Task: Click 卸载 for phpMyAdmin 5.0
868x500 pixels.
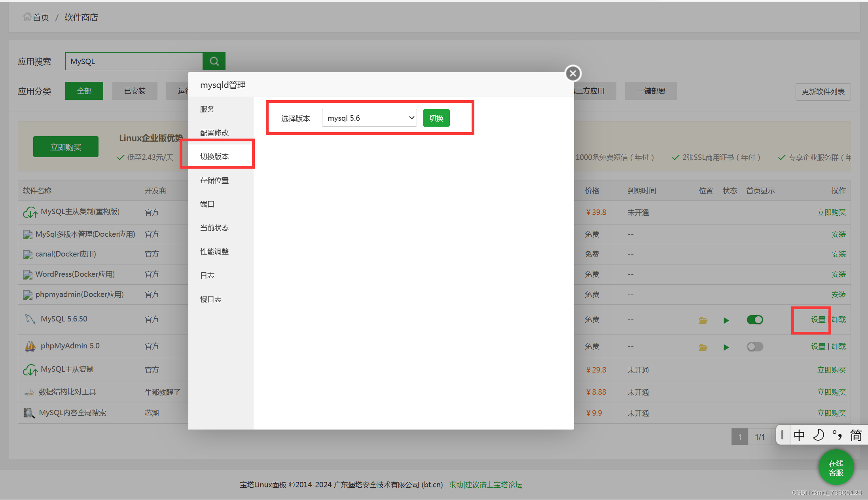Action: (838, 346)
